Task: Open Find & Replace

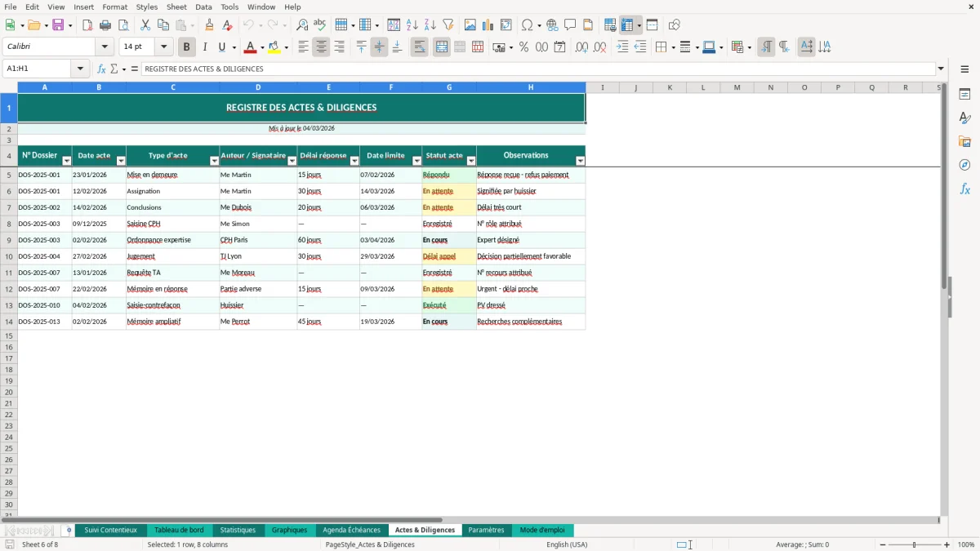Action: pos(302,25)
